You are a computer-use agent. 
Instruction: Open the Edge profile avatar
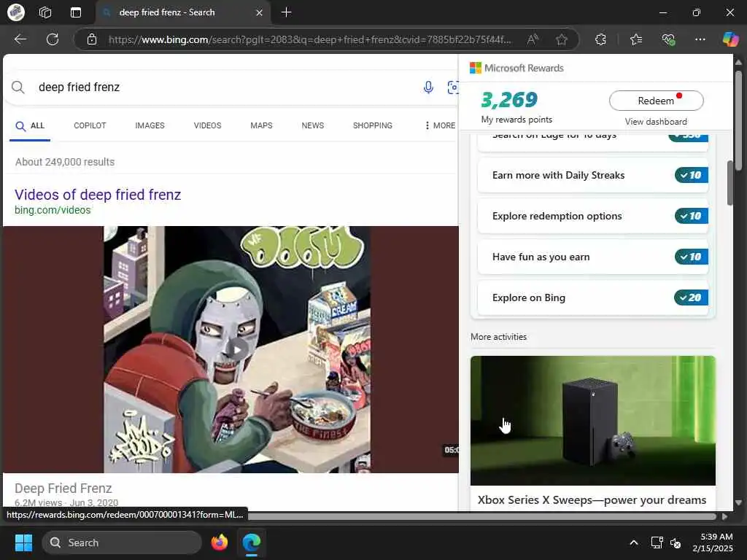16,12
